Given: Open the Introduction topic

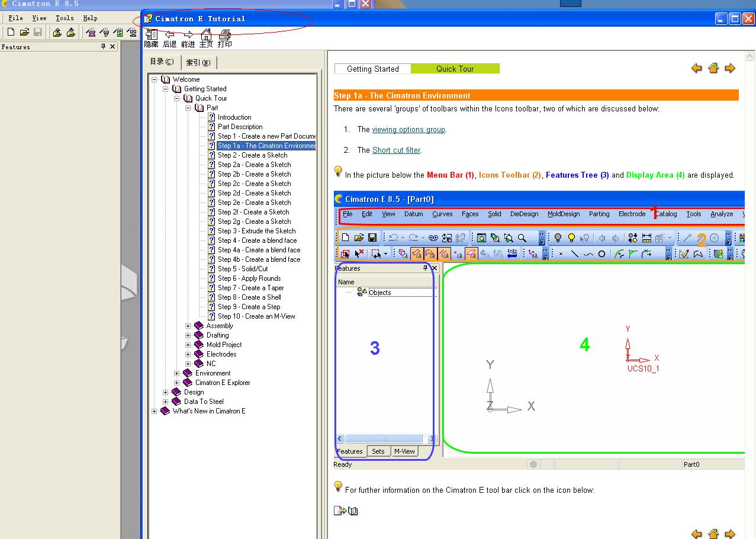Looking at the screenshot, I should (x=234, y=117).
